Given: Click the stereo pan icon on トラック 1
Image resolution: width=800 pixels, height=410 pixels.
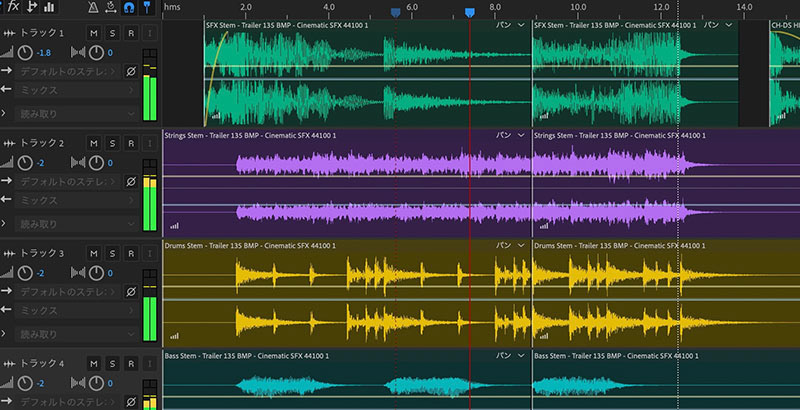Looking at the screenshot, I should pos(78,52).
